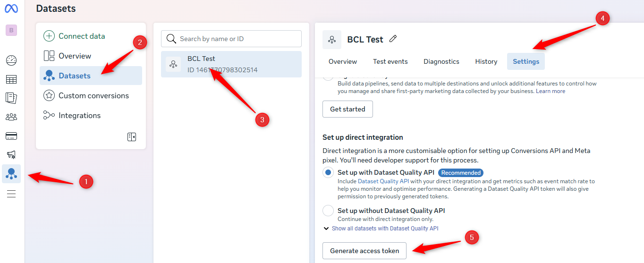Collapse the navigation side panel
Viewport: 644px width, 263px height.
tap(132, 137)
